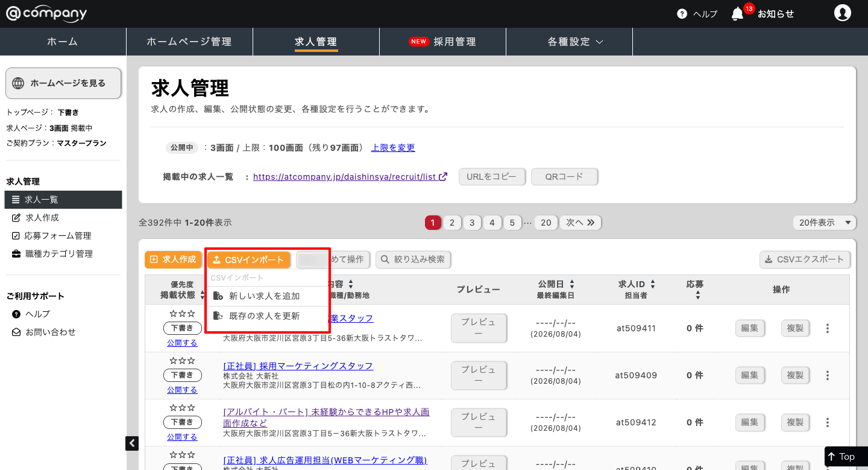This screenshot has width=868, height=470.
Task: Click the 上限を変更 link
Action: click(393, 148)
